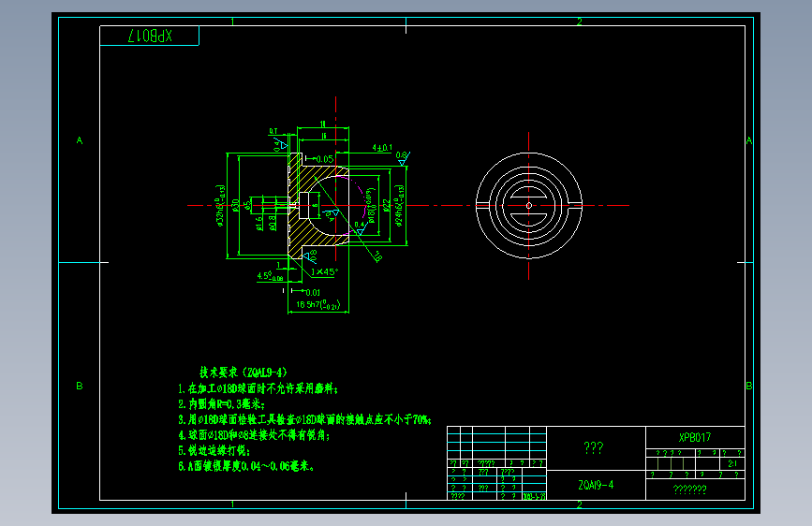Click requirement line 6 '0.04~0.06毫米'

(x=246, y=466)
